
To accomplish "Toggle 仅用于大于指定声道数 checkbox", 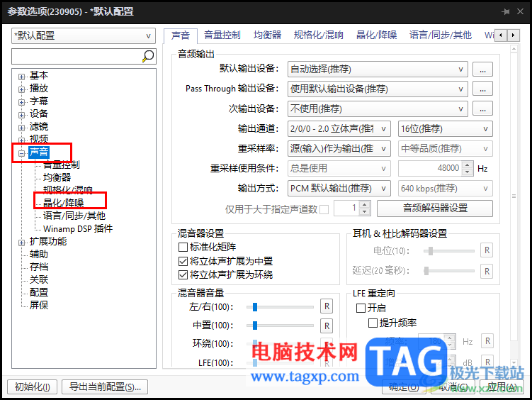I will point(324,209).
